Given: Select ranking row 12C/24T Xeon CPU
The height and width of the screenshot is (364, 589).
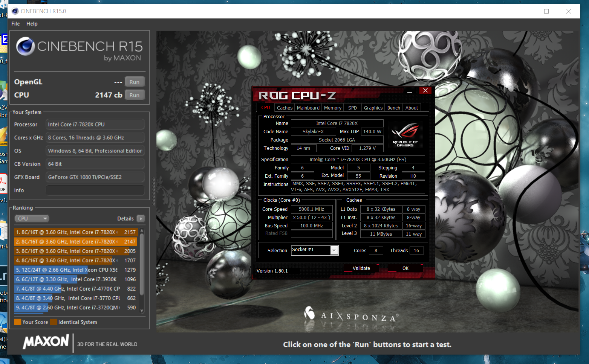Looking at the screenshot, I should [x=75, y=270].
